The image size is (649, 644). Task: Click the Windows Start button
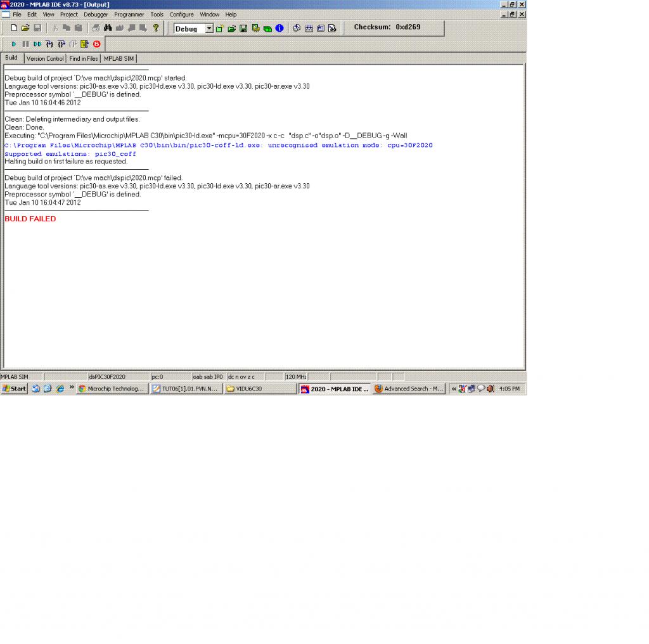14,389
